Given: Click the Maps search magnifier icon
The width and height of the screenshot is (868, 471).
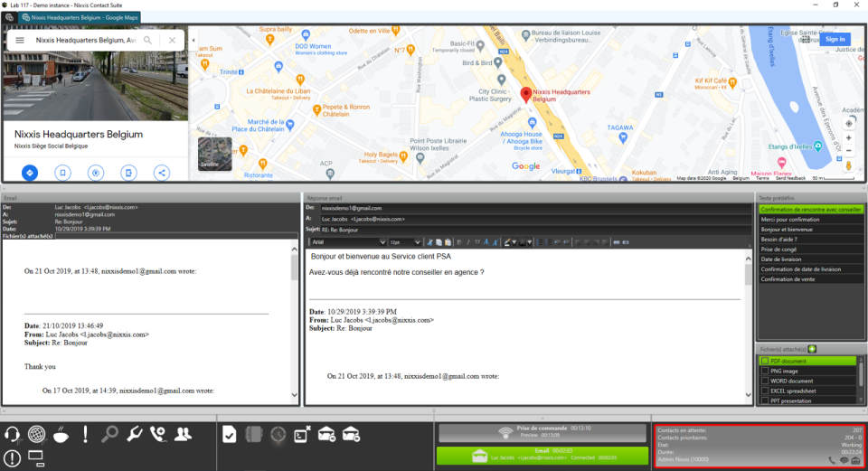Looking at the screenshot, I should click(147, 41).
